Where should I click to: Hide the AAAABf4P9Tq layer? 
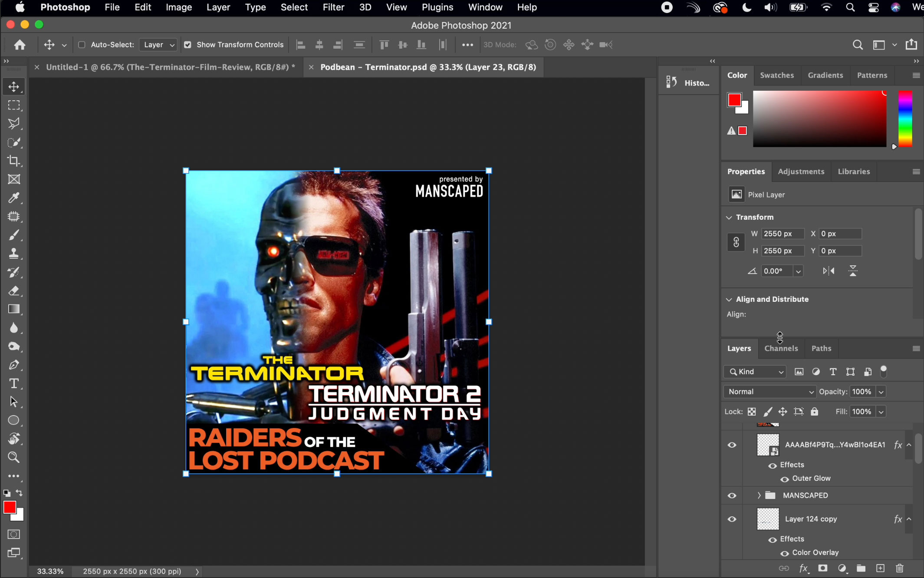coord(732,445)
